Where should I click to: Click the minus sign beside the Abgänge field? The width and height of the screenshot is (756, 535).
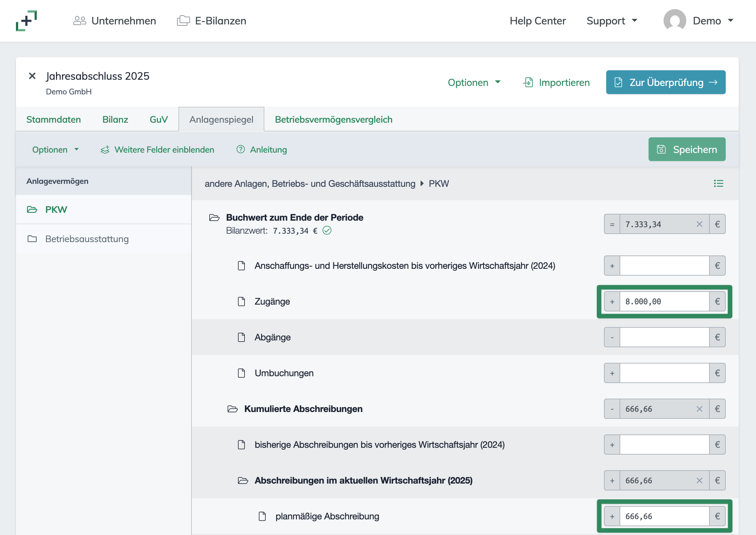pyautogui.click(x=612, y=337)
